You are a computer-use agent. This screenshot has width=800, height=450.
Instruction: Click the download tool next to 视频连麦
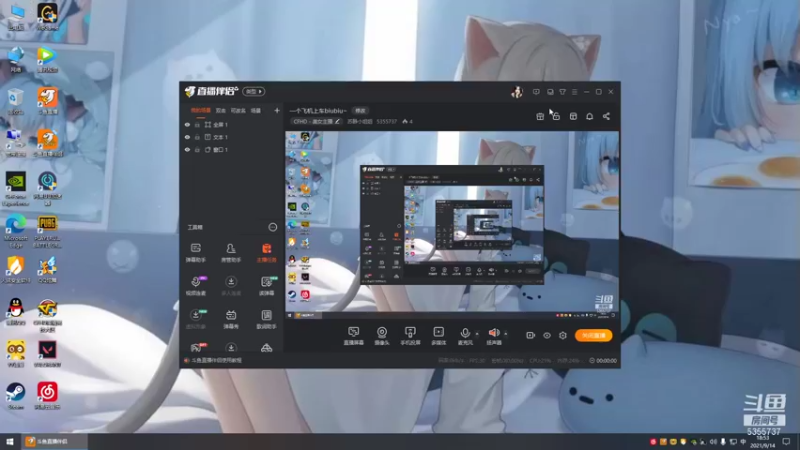231,286
